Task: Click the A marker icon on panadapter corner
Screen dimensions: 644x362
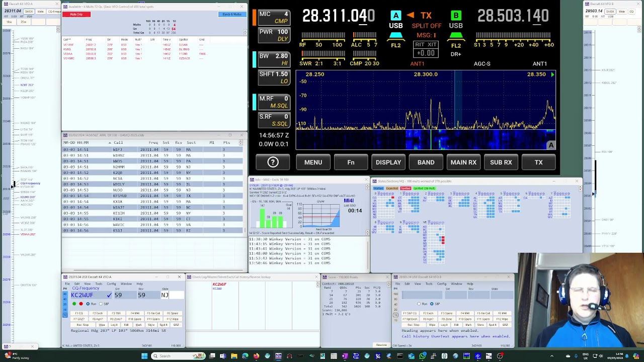Action: tap(551, 145)
